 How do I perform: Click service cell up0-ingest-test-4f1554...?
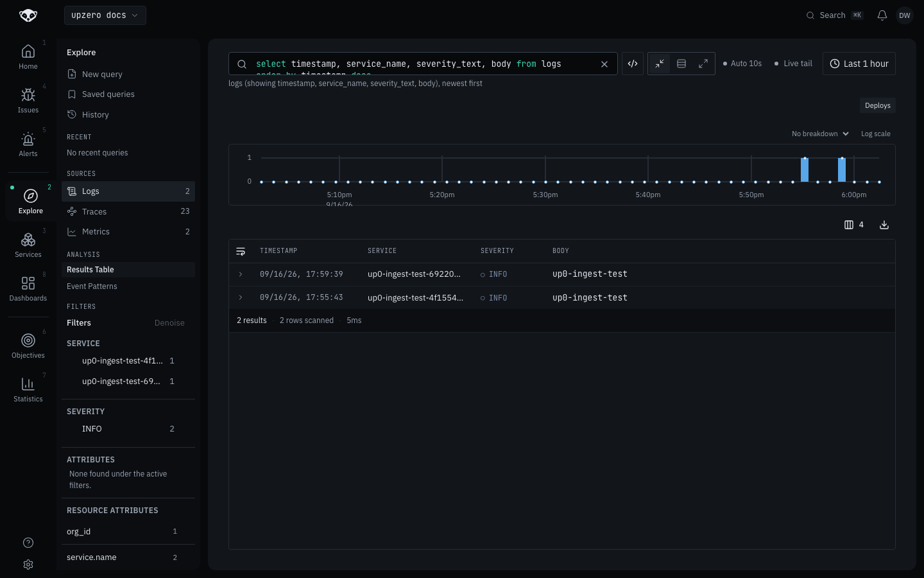(x=415, y=297)
